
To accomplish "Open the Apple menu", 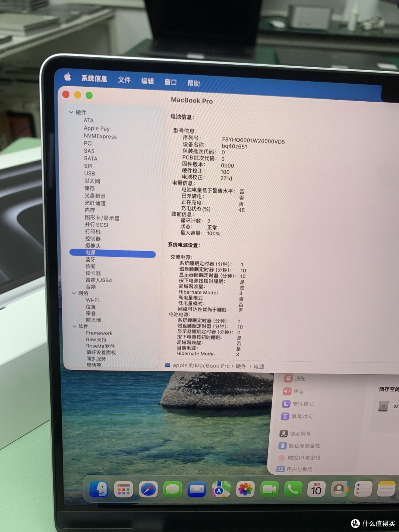I will [x=68, y=77].
